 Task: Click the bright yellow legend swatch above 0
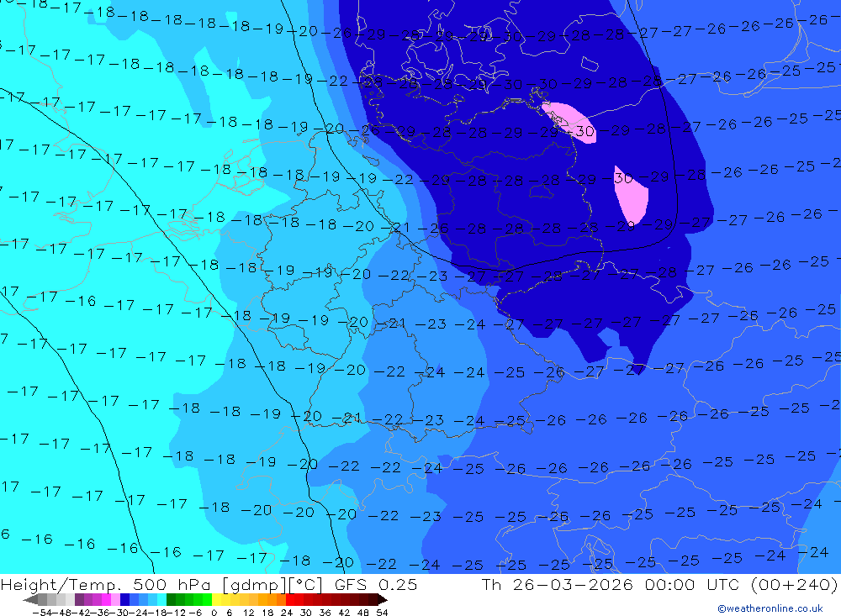point(216,599)
